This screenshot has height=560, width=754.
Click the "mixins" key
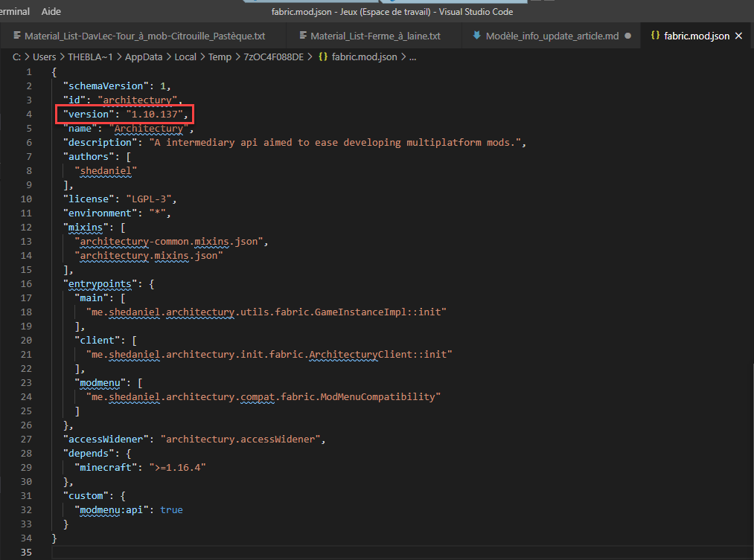click(86, 227)
